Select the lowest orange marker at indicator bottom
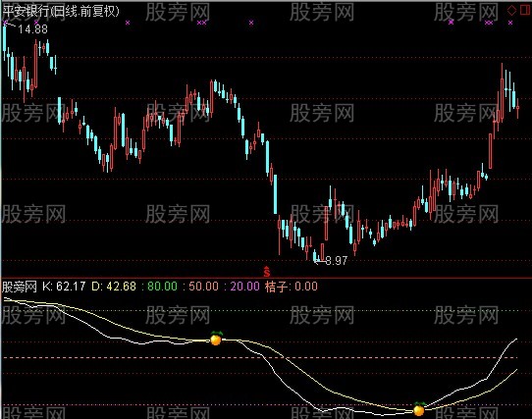Viewport: 532px width, 419px height. (419, 409)
